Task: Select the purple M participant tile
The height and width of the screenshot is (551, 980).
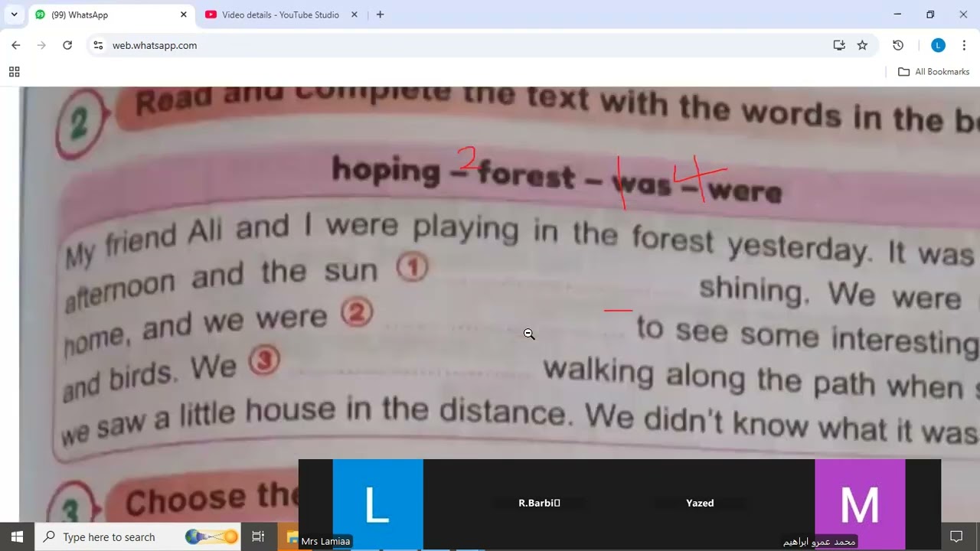Action: (860, 503)
